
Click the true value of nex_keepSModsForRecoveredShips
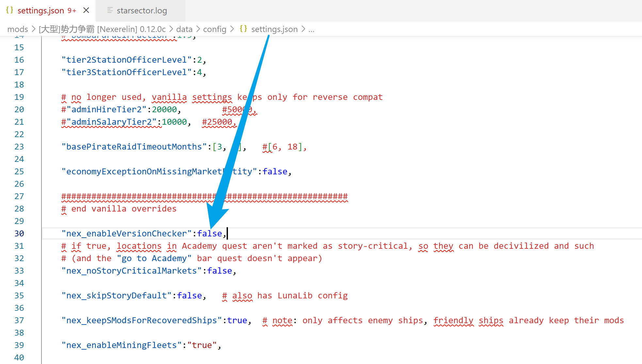pyautogui.click(x=237, y=321)
